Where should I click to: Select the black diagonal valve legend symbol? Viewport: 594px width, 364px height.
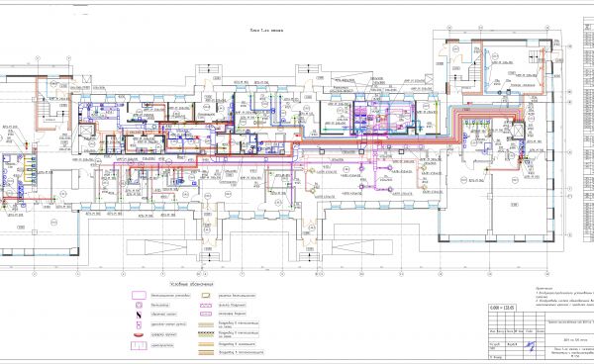tap(139, 315)
